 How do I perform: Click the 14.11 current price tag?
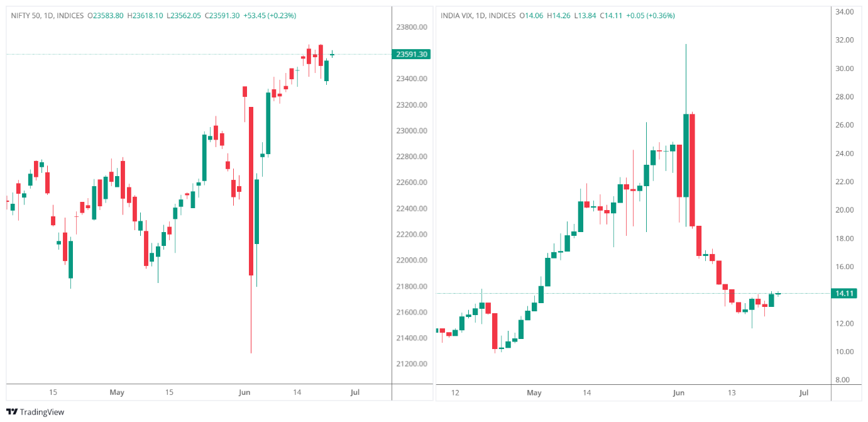(x=843, y=293)
